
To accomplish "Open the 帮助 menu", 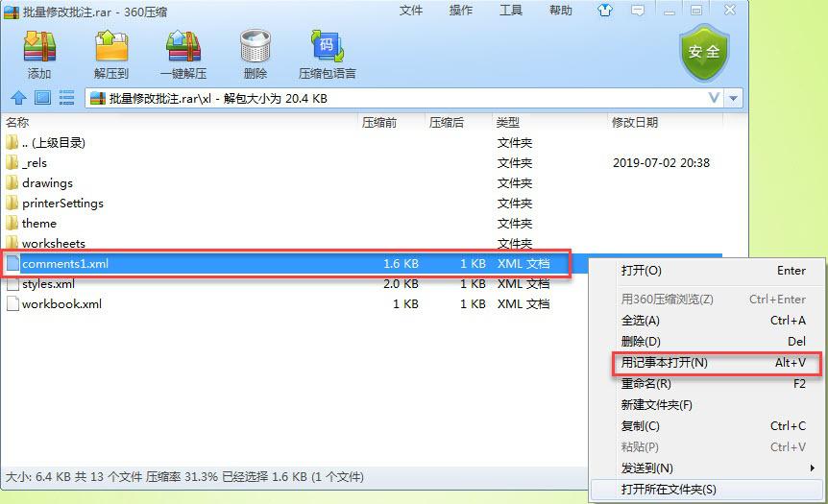I will [x=560, y=10].
